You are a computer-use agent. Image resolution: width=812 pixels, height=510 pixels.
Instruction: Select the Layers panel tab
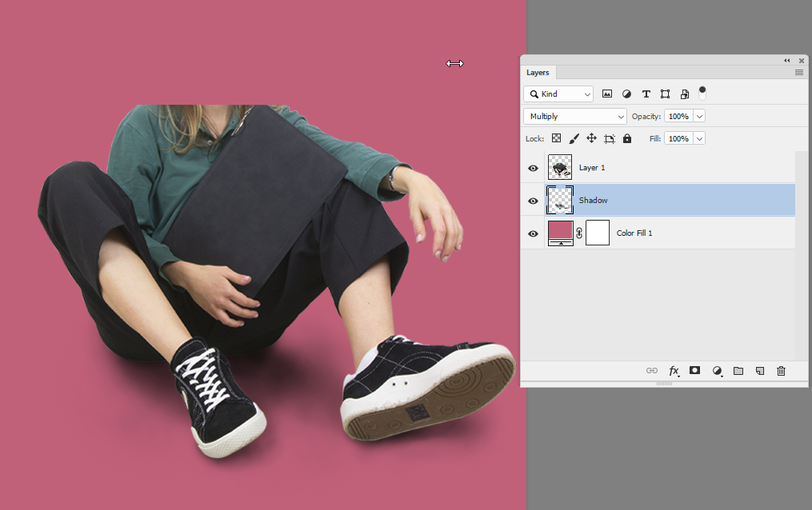coord(538,73)
